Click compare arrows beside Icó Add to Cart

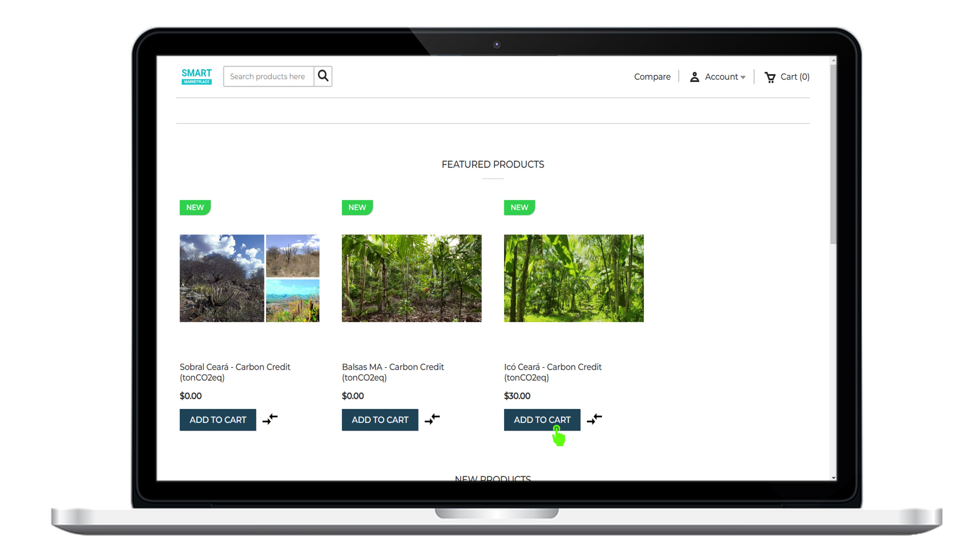594,420
